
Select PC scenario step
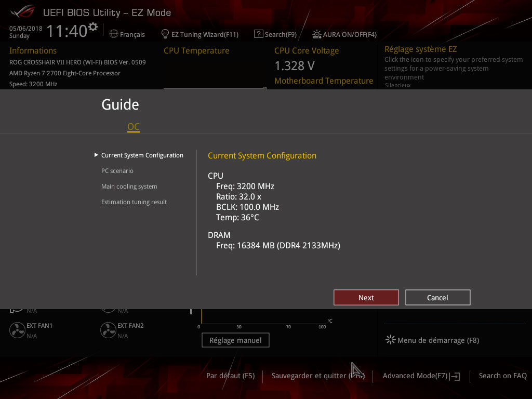[117, 171]
